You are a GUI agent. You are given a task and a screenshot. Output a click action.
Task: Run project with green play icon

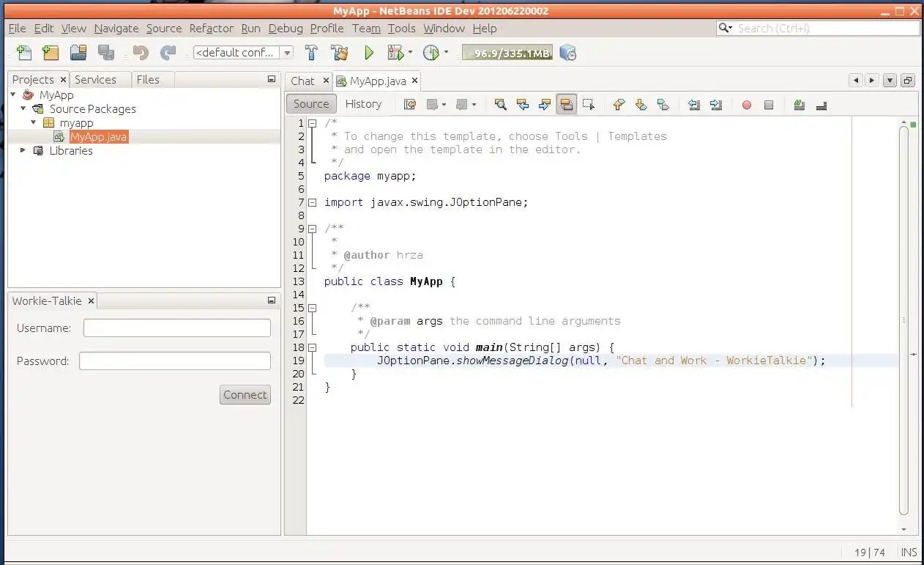point(369,53)
